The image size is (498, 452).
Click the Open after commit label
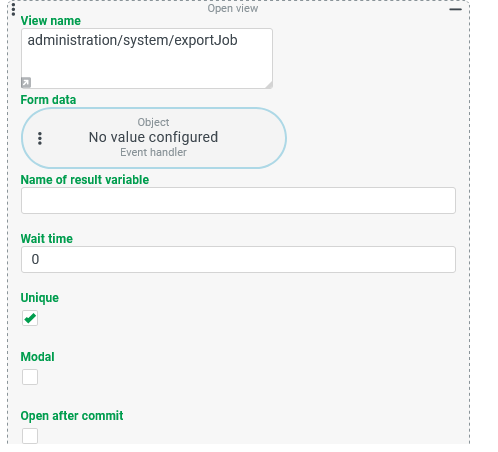click(x=72, y=416)
